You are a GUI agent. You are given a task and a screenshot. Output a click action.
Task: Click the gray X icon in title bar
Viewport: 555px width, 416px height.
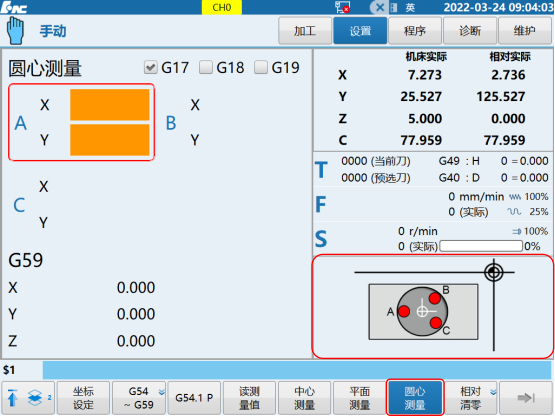[x=380, y=7]
